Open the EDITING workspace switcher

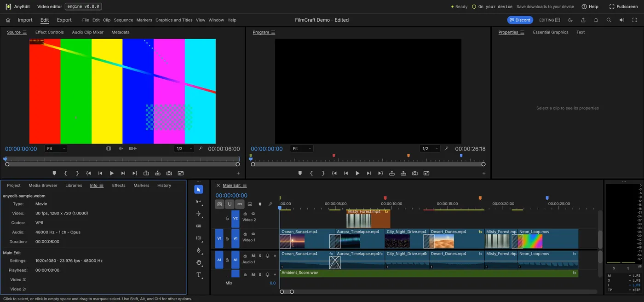pyautogui.click(x=550, y=20)
